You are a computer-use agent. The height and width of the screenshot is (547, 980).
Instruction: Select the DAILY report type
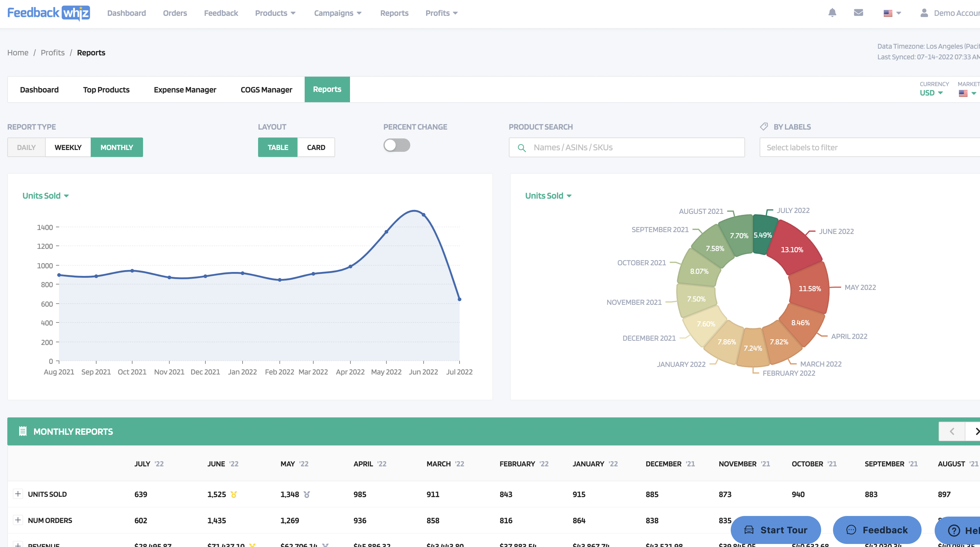coord(27,147)
